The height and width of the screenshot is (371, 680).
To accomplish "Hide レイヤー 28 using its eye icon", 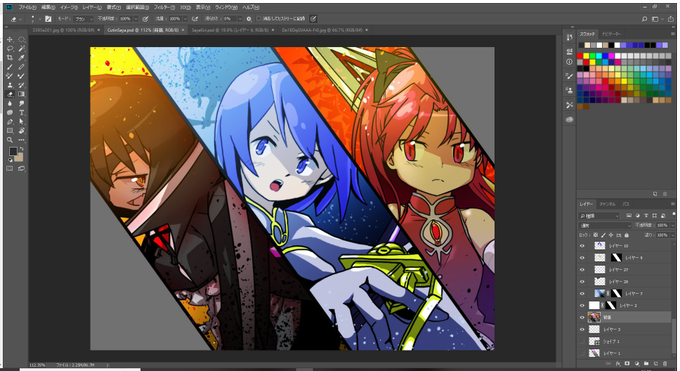I will pyautogui.click(x=582, y=282).
